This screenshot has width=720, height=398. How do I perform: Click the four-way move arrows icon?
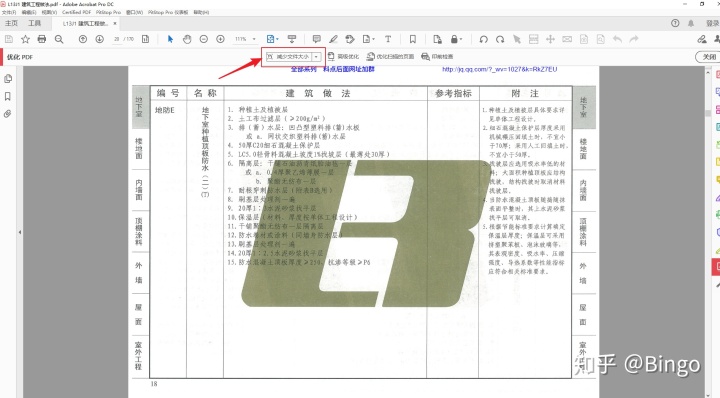[550, 39]
